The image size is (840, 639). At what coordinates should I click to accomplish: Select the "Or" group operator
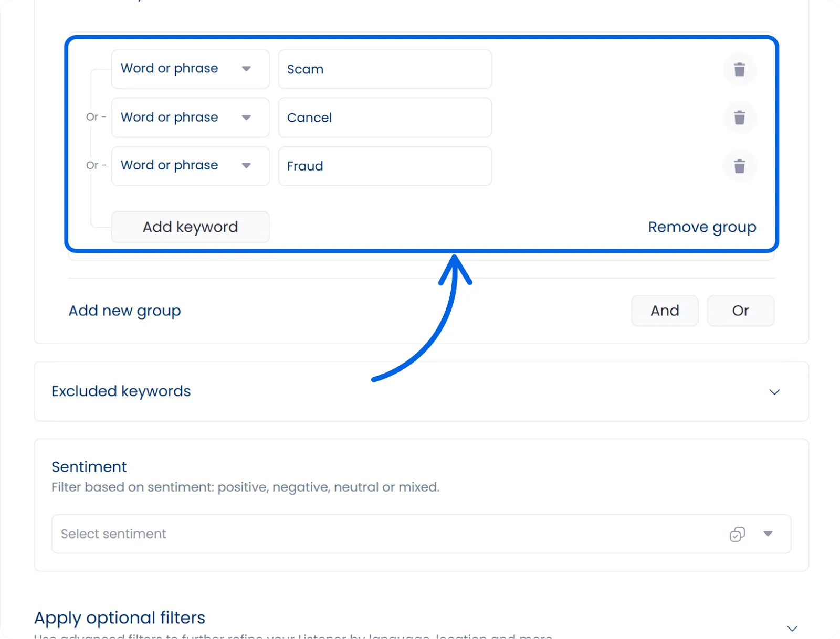tap(740, 311)
